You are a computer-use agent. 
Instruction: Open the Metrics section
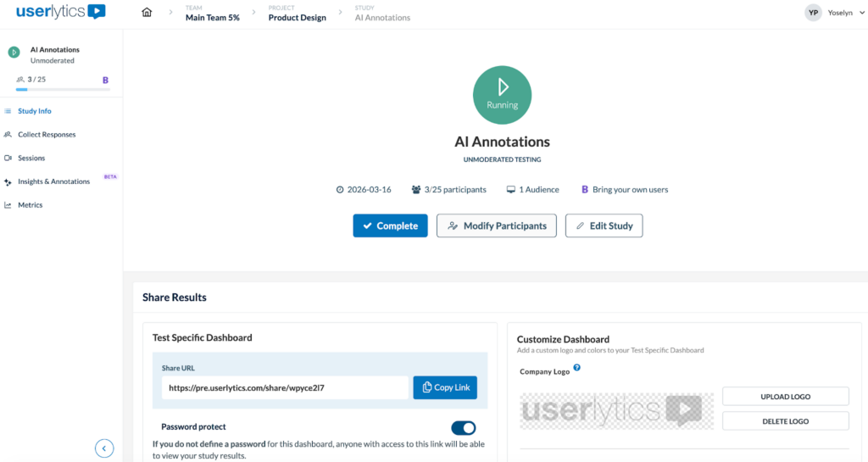[x=30, y=205]
